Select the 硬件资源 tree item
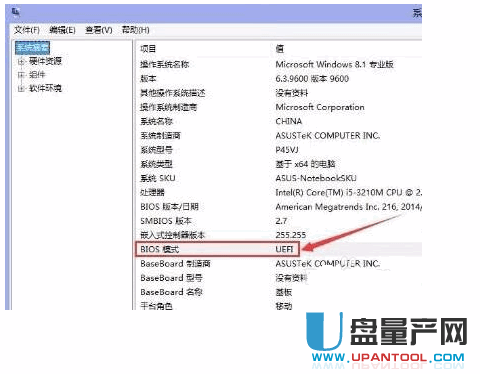Viewport: 480px width, 374px height. [45, 61]
